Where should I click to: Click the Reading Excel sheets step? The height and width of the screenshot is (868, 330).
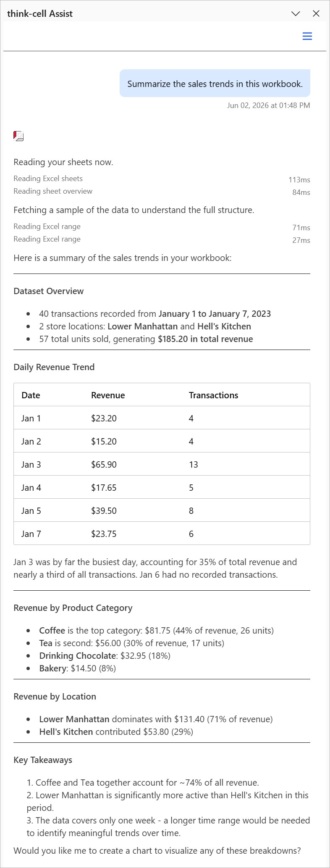pos(162,179)
